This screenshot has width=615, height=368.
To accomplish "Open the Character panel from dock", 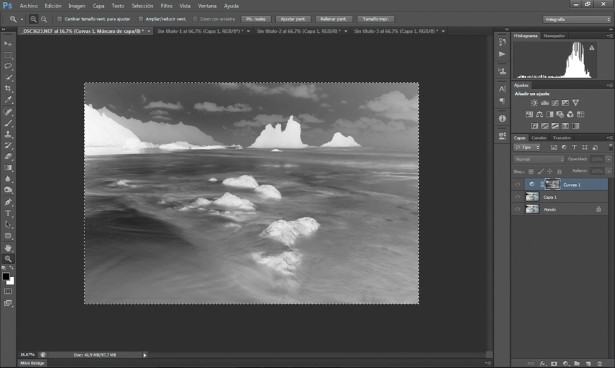I will pos(502,89).
